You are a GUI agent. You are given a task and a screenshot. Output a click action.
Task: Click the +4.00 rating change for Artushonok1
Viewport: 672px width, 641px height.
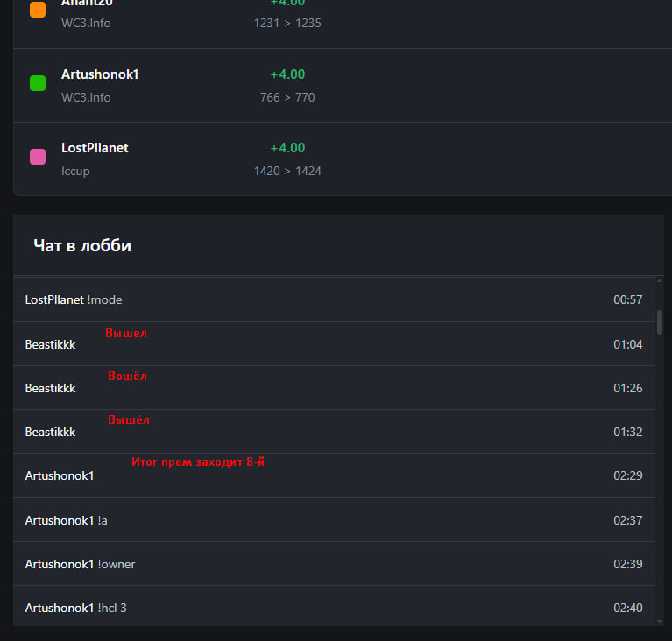point(287,74)
